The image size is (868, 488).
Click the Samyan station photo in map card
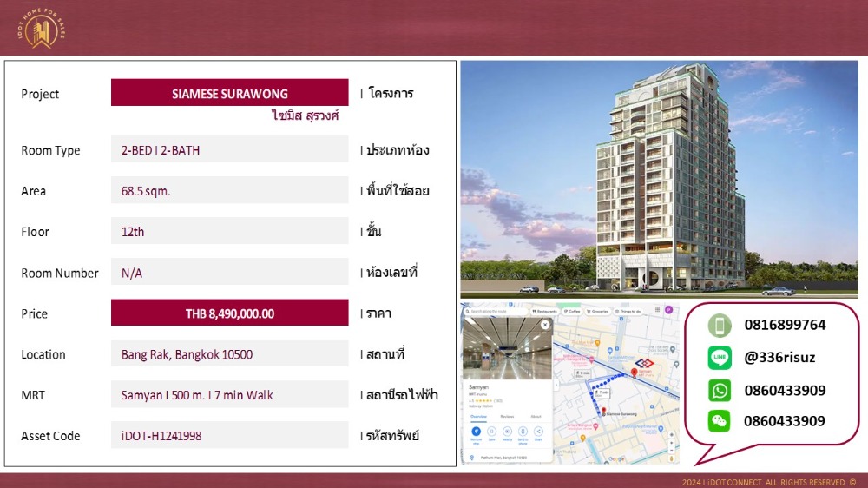tap(508, 348)
